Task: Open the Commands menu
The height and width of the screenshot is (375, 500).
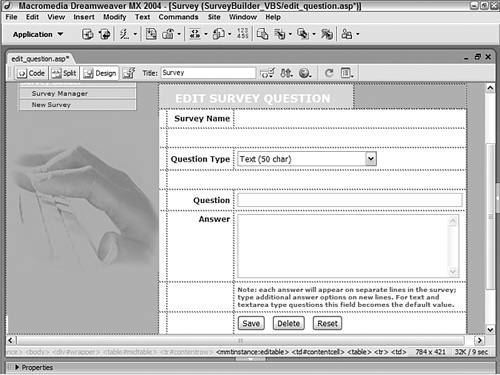Action: (x=178, y=17)
